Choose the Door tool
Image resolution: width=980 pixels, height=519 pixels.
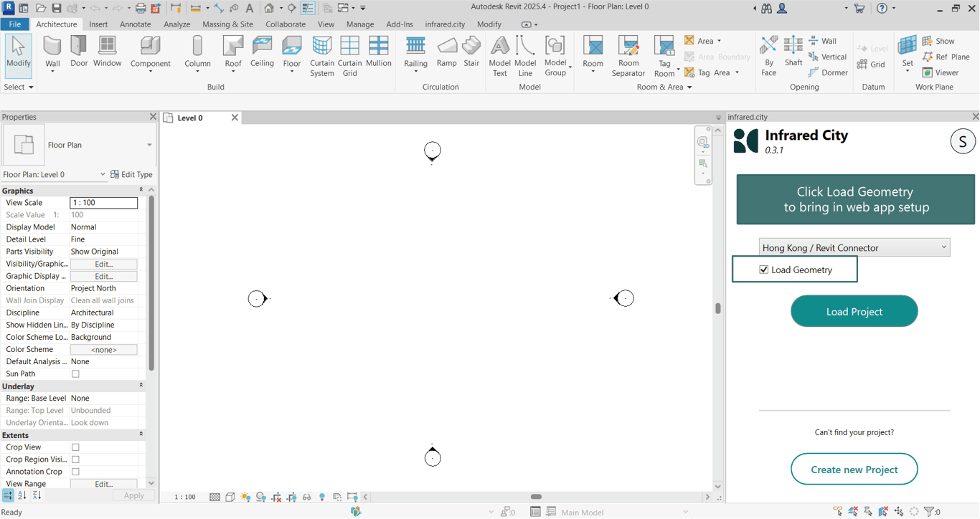coord(79,52)
